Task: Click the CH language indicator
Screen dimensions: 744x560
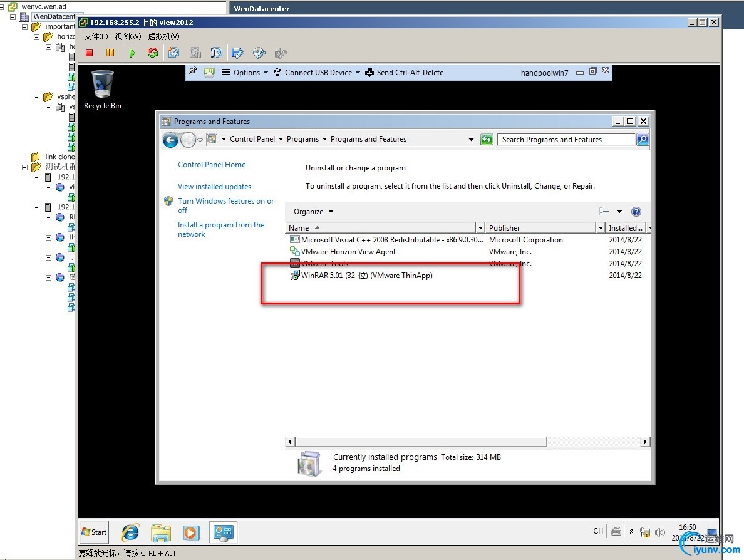Action: point(598,531)
